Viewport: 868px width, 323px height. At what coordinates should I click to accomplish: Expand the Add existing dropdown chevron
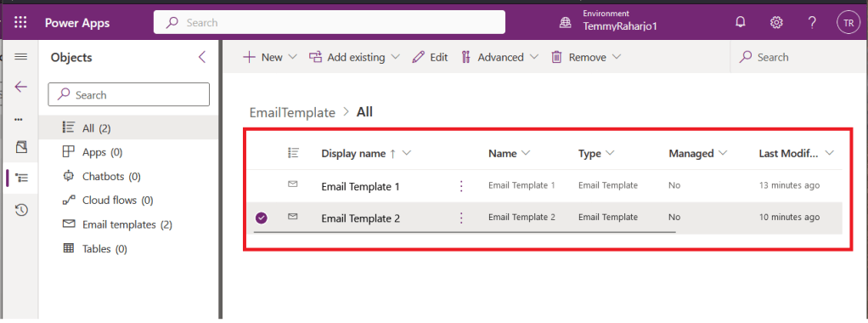coord(395,57)
